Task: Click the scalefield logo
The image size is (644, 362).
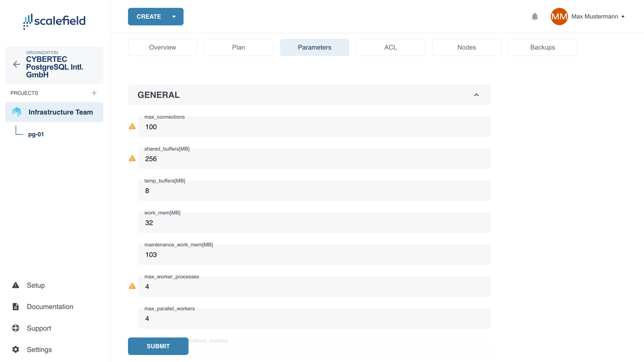Action: (54, 21)
